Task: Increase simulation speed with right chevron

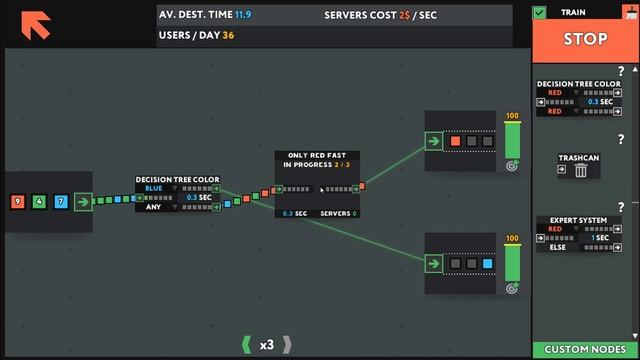Action: pyautogui.click(x=287, y=345)
